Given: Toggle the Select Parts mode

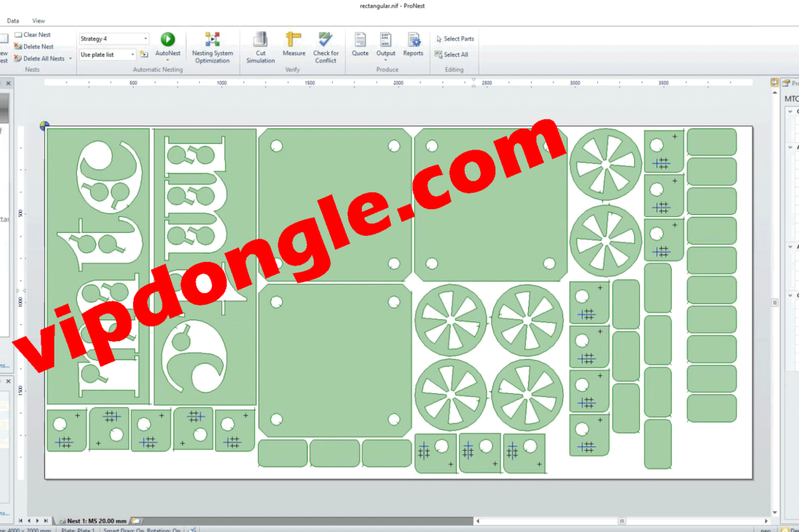Looking at the screenshot, I should point(458,38).
